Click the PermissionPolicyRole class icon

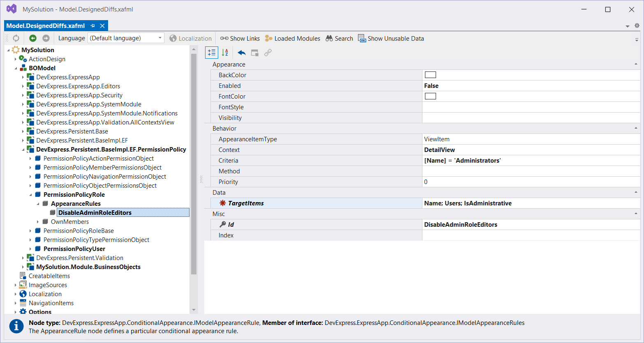point(38,194)
